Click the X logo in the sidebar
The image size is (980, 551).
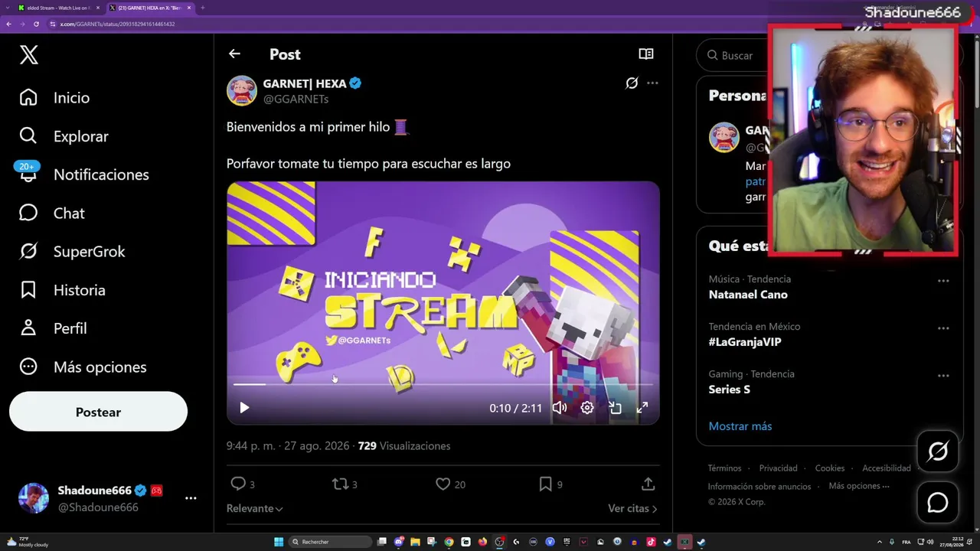[x=29, y=55]
